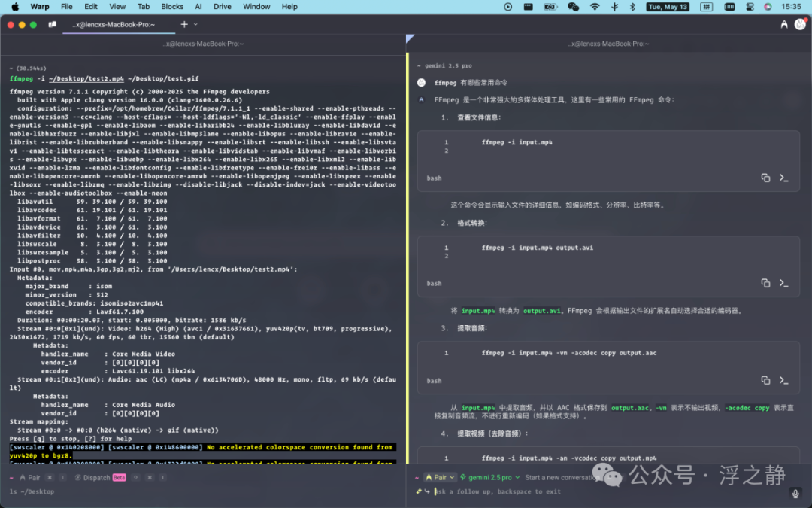
Task: Open the Blocks menu
Action: (x=172, y=7)
